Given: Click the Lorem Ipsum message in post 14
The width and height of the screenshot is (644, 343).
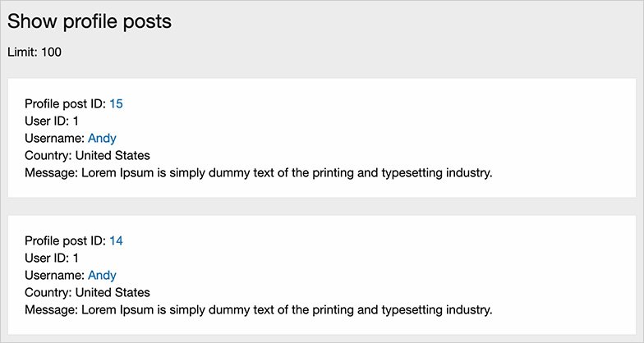Looking at the screenshot, I should coord(287,309).
